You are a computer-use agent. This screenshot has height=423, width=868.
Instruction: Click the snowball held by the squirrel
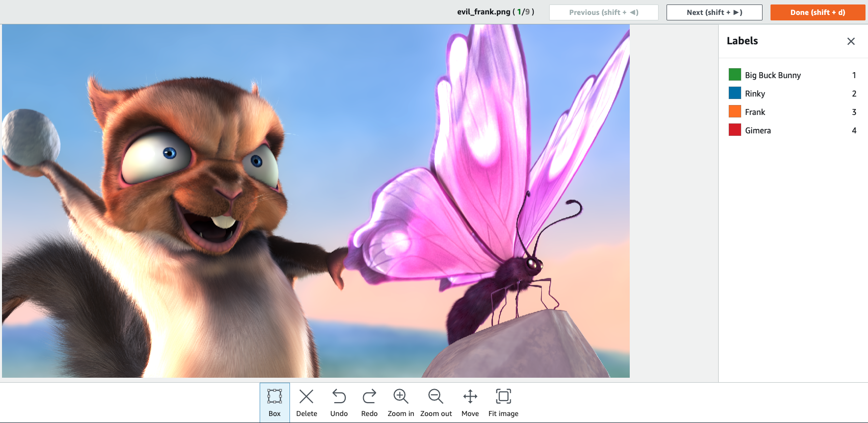tap(30, 137)
